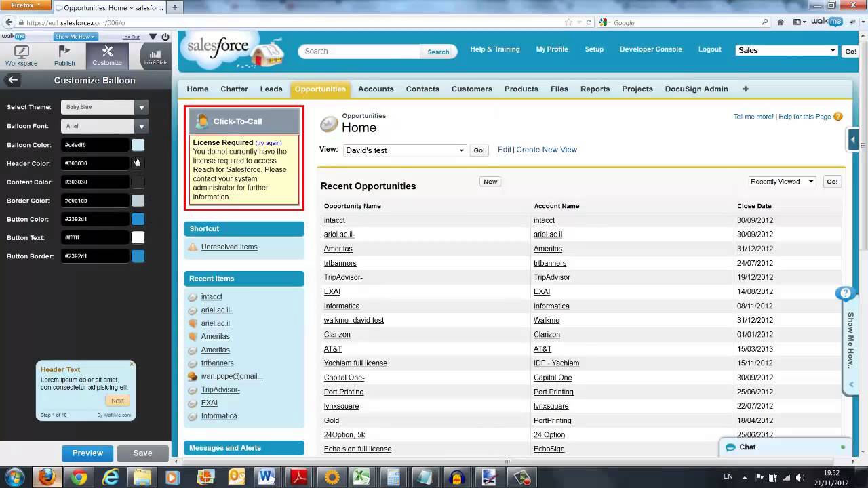
Task: Open Help & Training link
Action: click(495, 49)
